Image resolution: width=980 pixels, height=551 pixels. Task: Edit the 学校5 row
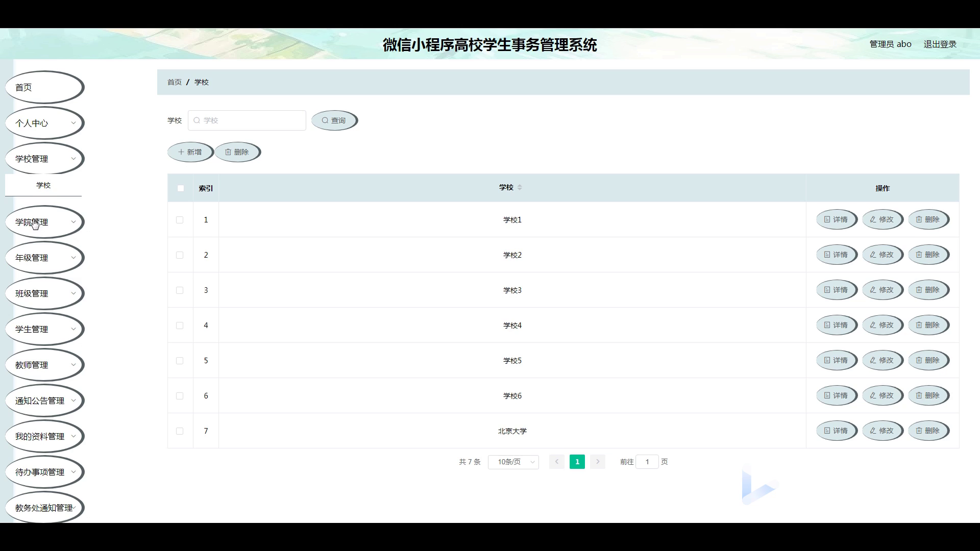pos(882,360)
